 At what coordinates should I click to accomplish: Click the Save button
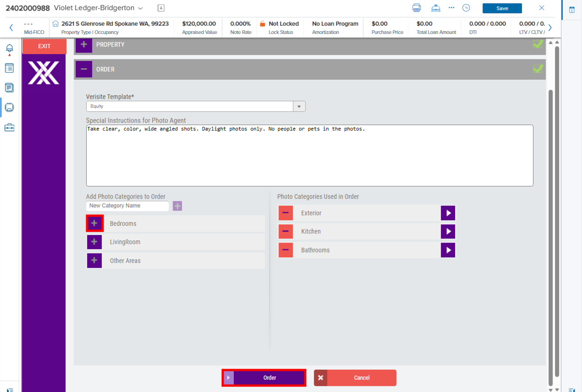(x=502, y=8)
